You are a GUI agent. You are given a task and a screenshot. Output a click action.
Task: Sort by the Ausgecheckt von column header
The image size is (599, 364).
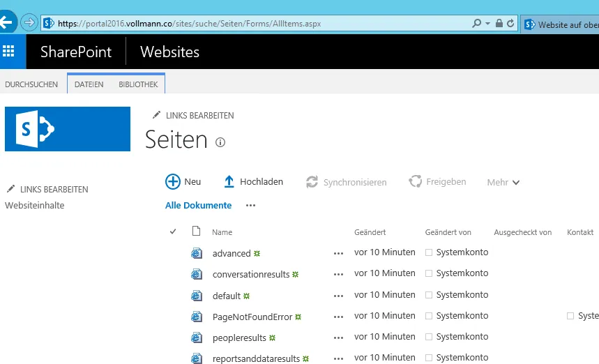[x=522, y=232]
